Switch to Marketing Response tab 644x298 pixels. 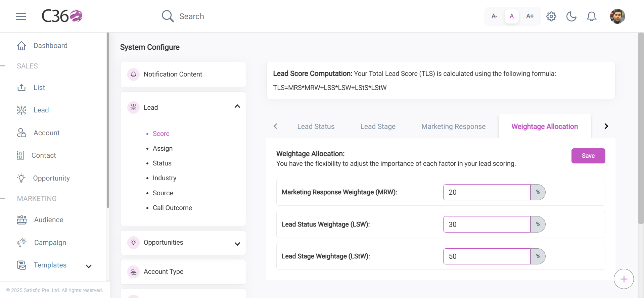[453, 127]
